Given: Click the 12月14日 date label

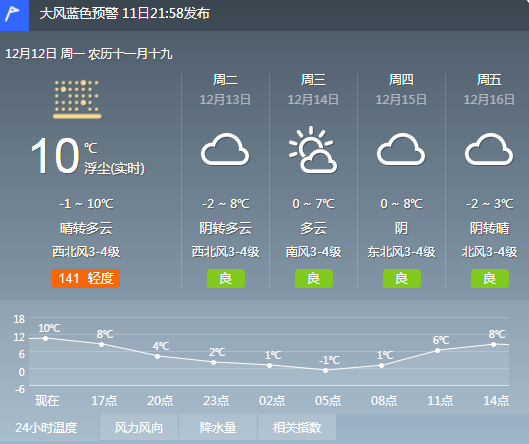Looking at the screenshot, I should pyautogui.click(x=313, y=100).
